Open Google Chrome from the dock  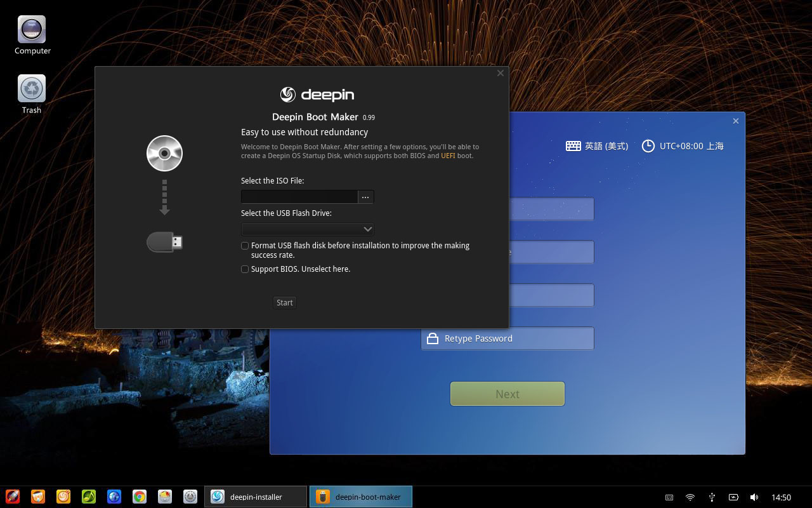140,497
